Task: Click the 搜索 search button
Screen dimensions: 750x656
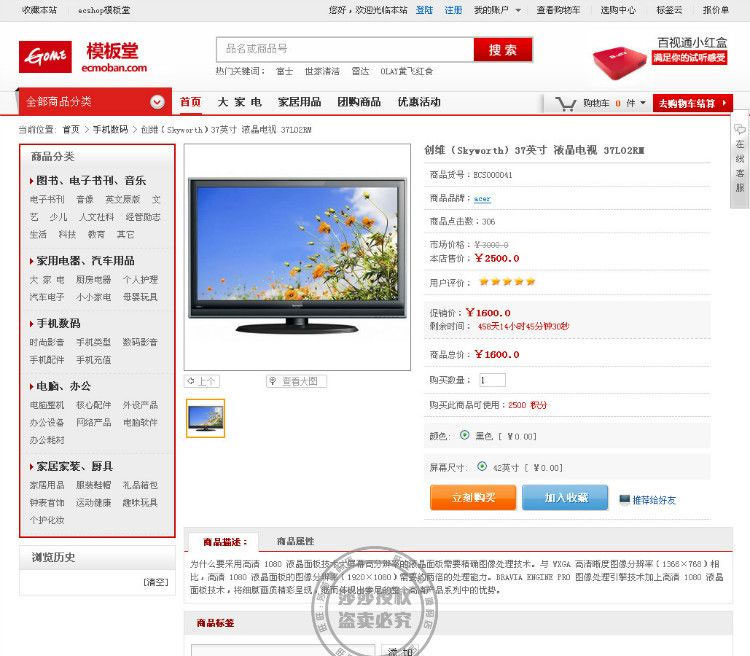Action: pyautogui.click(x=503, y=49)
